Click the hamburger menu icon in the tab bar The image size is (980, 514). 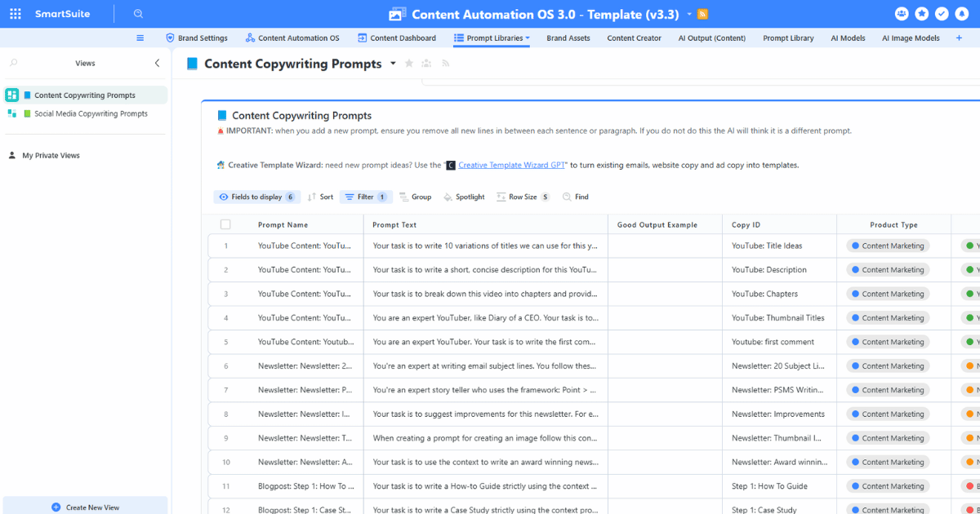140,38
